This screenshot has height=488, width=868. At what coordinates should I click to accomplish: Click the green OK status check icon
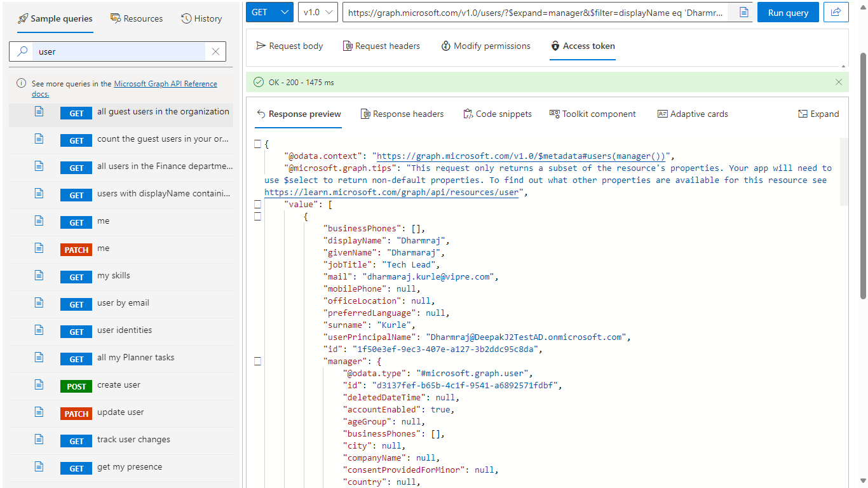[258, 82]
